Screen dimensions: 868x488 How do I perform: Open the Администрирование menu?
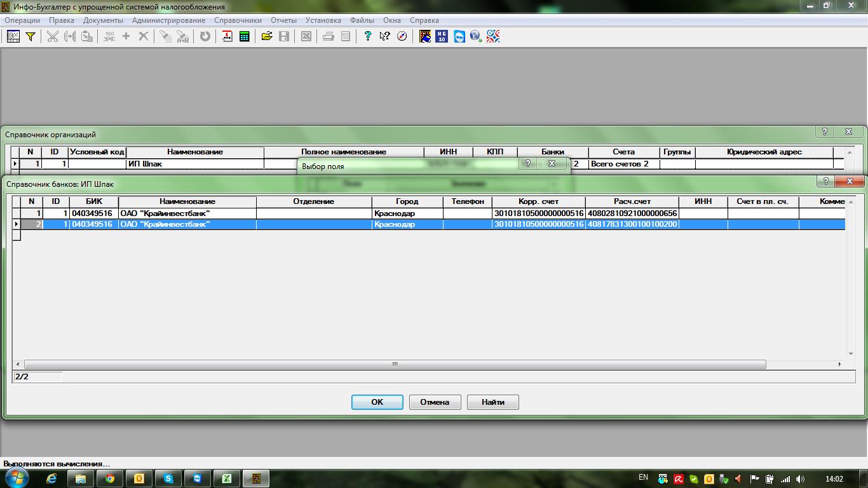pyautogui.click(x=168, y=20)
